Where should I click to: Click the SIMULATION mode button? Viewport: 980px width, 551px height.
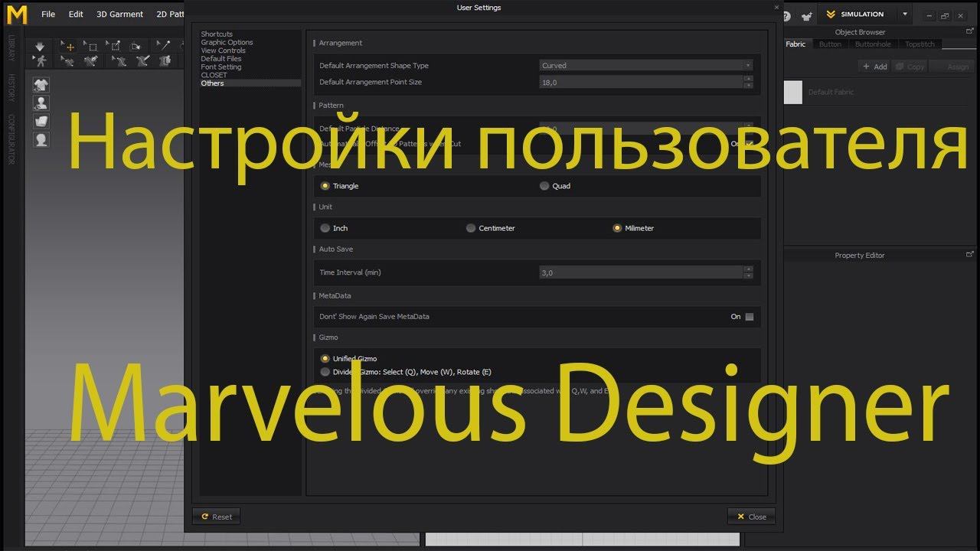[x=856, y=15]
